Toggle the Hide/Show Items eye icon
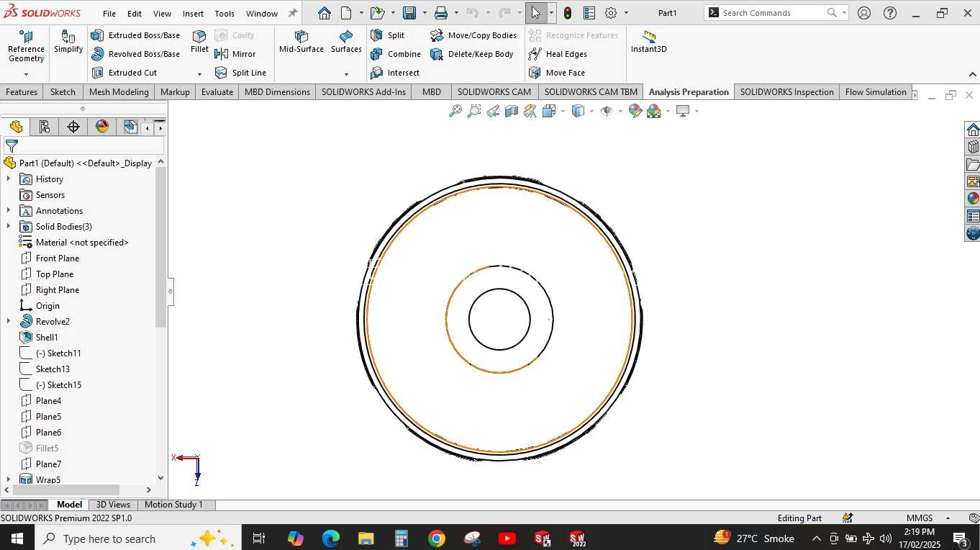980x550 pixels. tap(606, 111)
